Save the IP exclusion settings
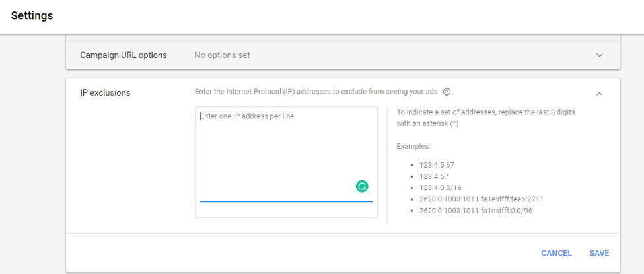Screen dimensions: 644x274 pyautogui.click(x=599, y=253)
